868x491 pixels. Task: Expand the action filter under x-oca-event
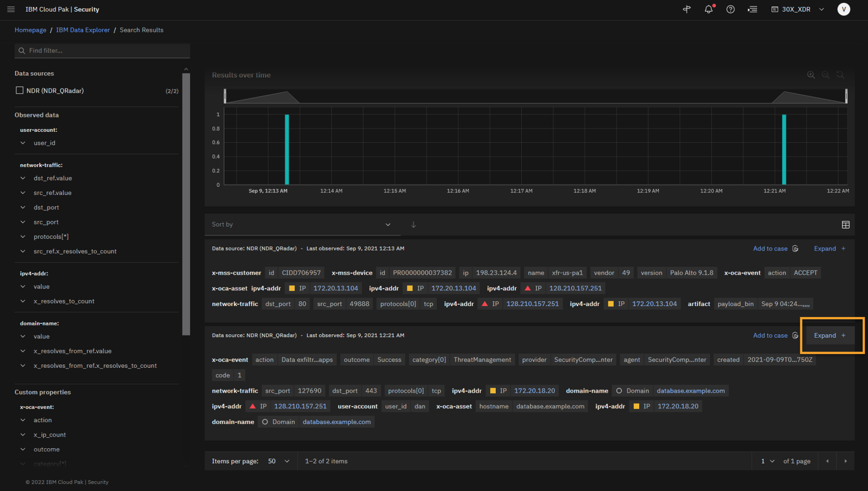[23, 420]
